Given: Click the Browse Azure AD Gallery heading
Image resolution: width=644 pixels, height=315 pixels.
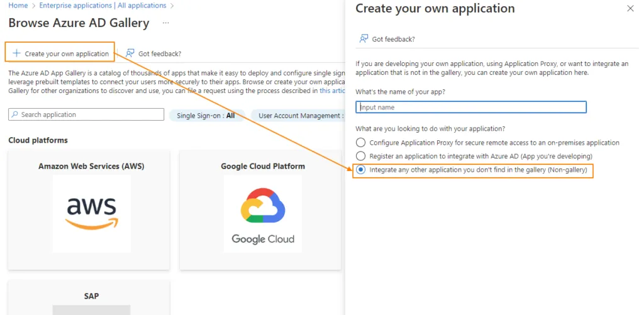Looking at the screenshot, I should point(79,23).
